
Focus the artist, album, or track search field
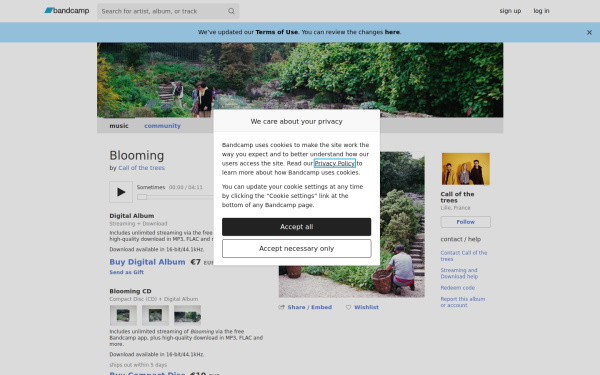(x=168, y=11)
